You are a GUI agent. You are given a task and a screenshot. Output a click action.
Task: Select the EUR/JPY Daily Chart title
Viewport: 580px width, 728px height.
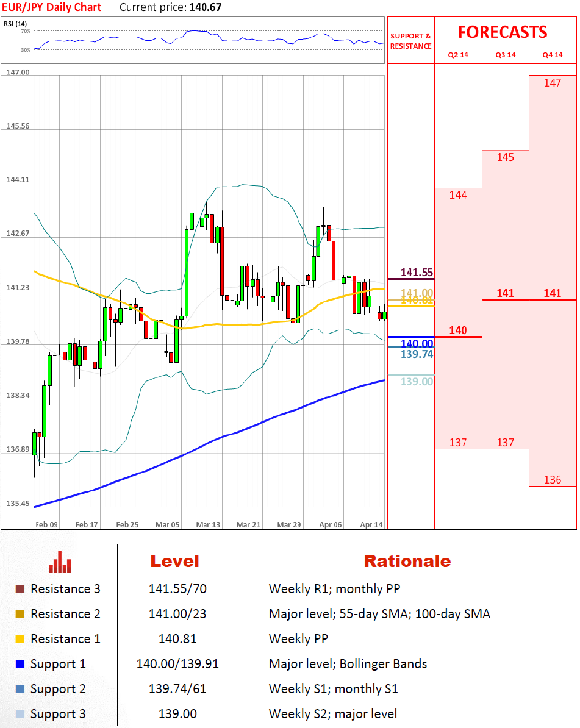point(52,7)
